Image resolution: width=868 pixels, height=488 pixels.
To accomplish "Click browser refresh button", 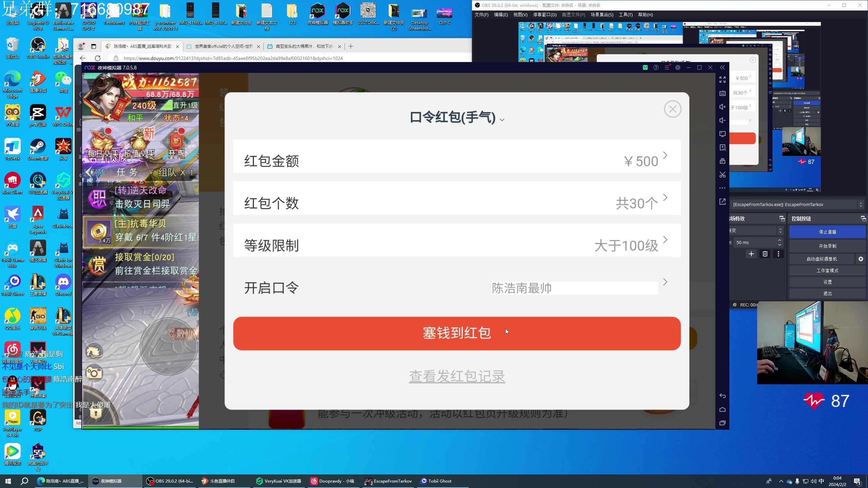I will pos(98,58).
